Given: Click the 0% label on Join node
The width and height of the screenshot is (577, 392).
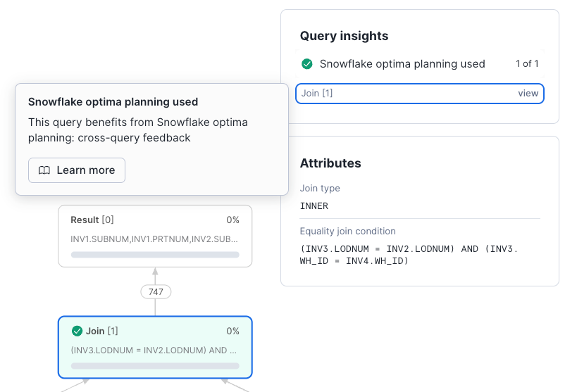Looking at the screenshot, I should pyautogui.click(x=232, y=331).
